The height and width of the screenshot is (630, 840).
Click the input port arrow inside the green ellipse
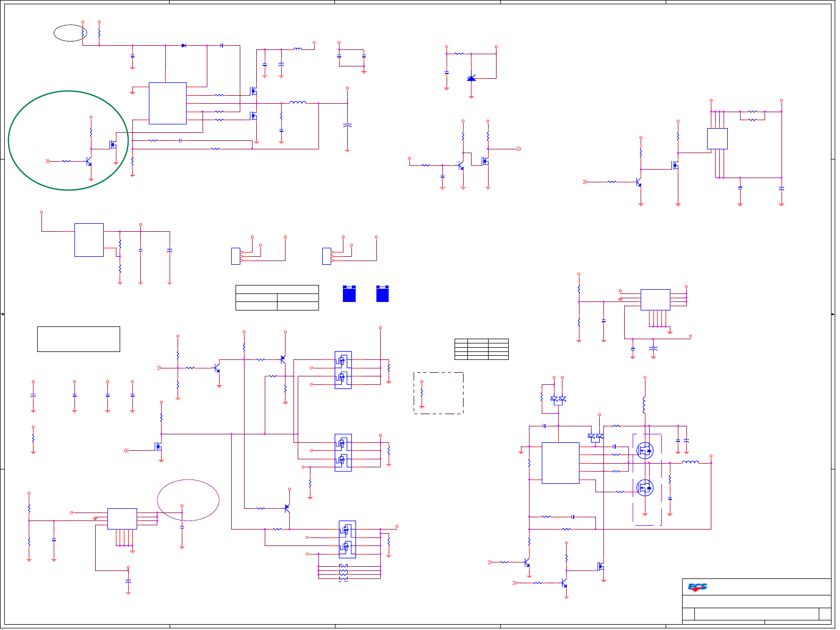(48, 161)
